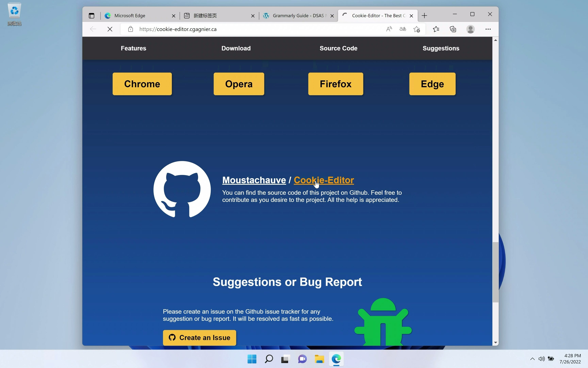Go to Download section

(236, 48)
